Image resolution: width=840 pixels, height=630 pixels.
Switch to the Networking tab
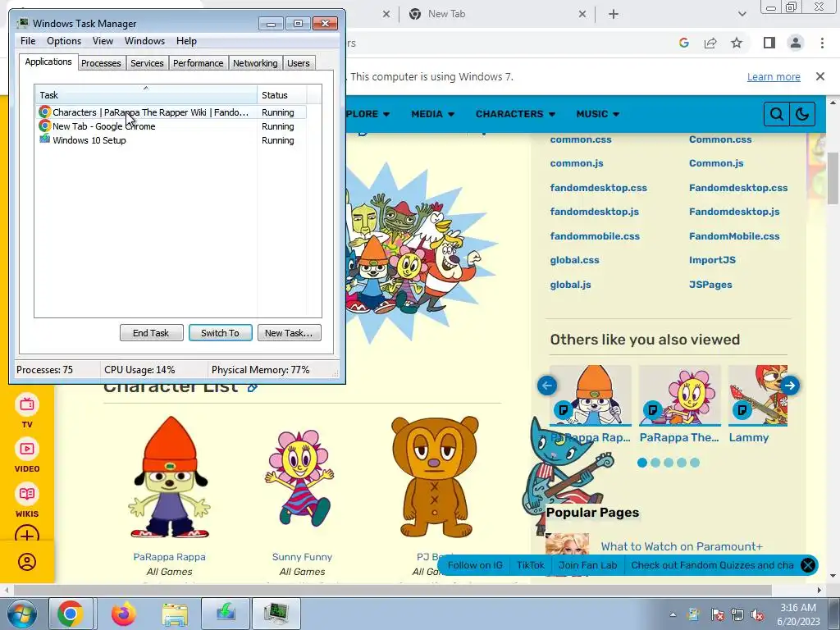[x=255, y=63]
